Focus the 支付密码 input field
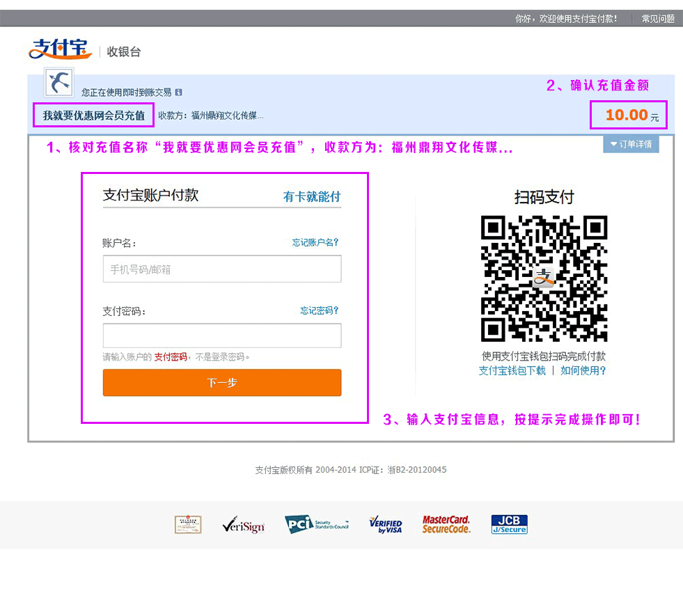Screen dimensions: 683x616 coord(222,335)
